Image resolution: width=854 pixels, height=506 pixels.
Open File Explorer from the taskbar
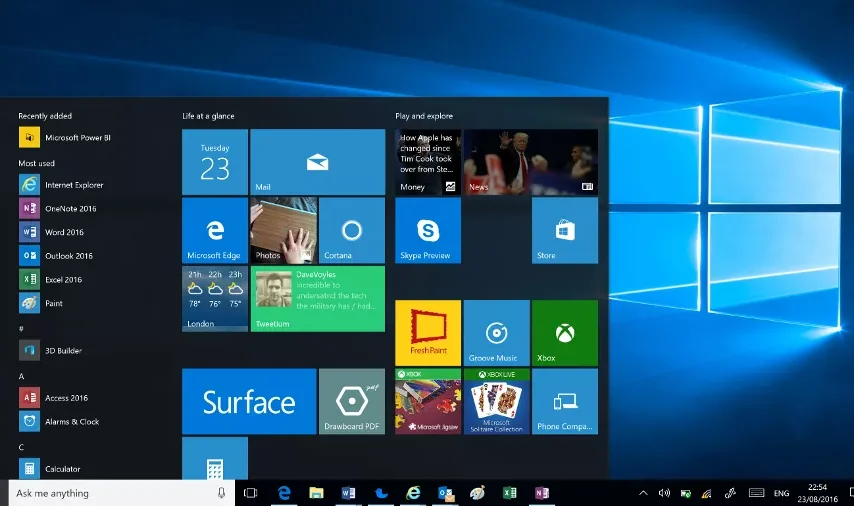tap(316, 493)
